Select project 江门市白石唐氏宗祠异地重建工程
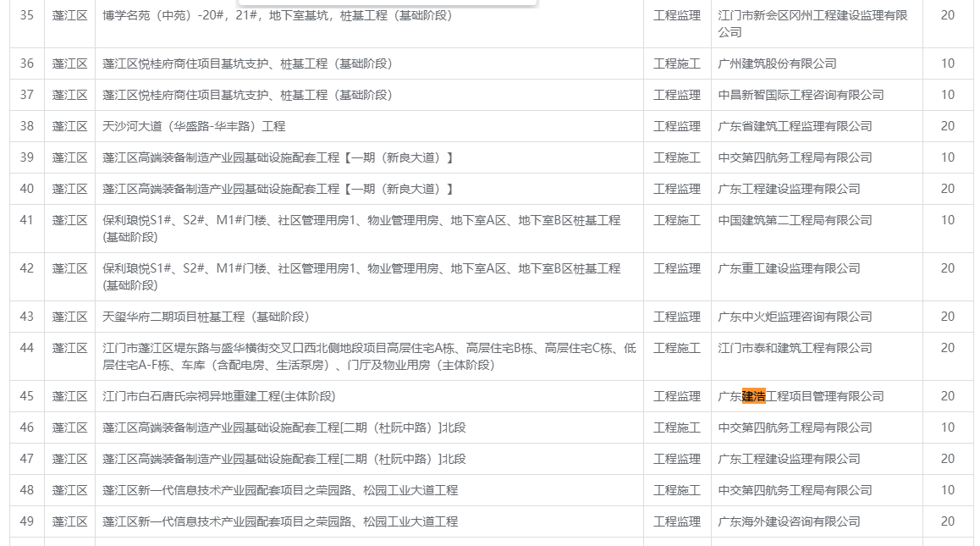The height and width of the screenshot is (546, 980). pyautogui.click(x=218, y=396)
